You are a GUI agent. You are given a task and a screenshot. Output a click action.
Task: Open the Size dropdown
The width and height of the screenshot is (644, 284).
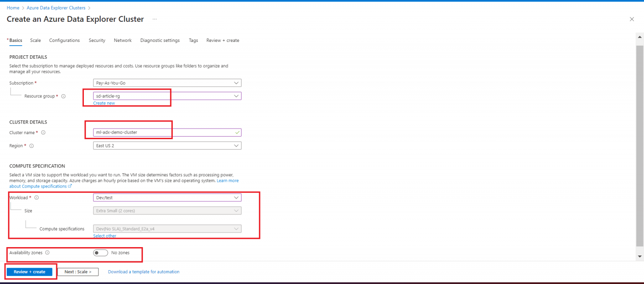point(167,211)
